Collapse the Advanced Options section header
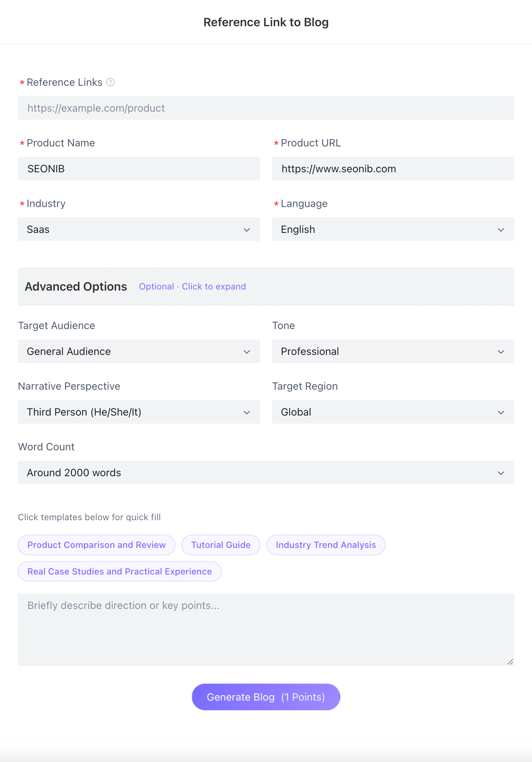Viewport: 532px width, 762px height. coord(76,287)
